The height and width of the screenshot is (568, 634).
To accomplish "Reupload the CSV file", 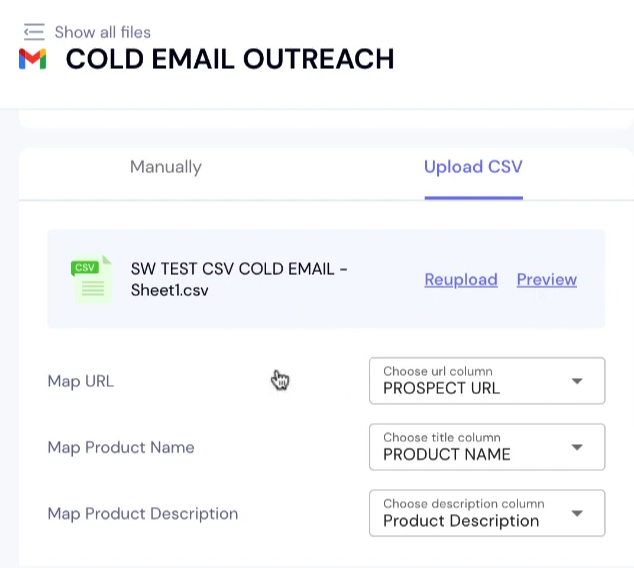I will (461, 280).
